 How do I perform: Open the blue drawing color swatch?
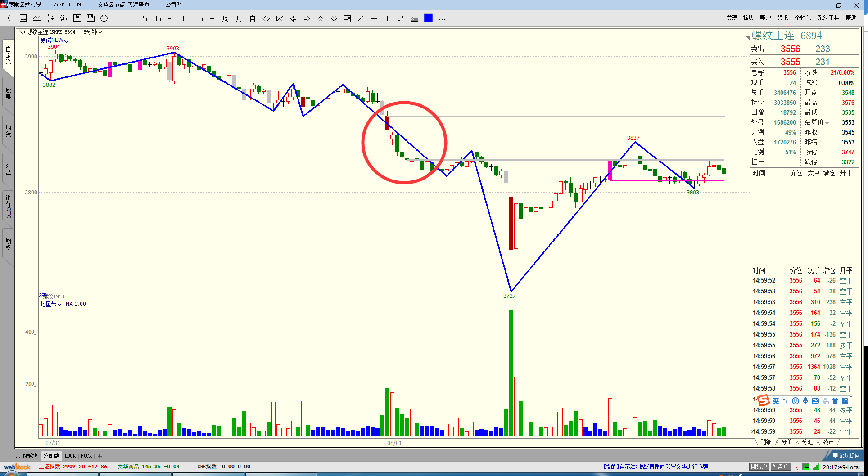[x=428, y=18]
